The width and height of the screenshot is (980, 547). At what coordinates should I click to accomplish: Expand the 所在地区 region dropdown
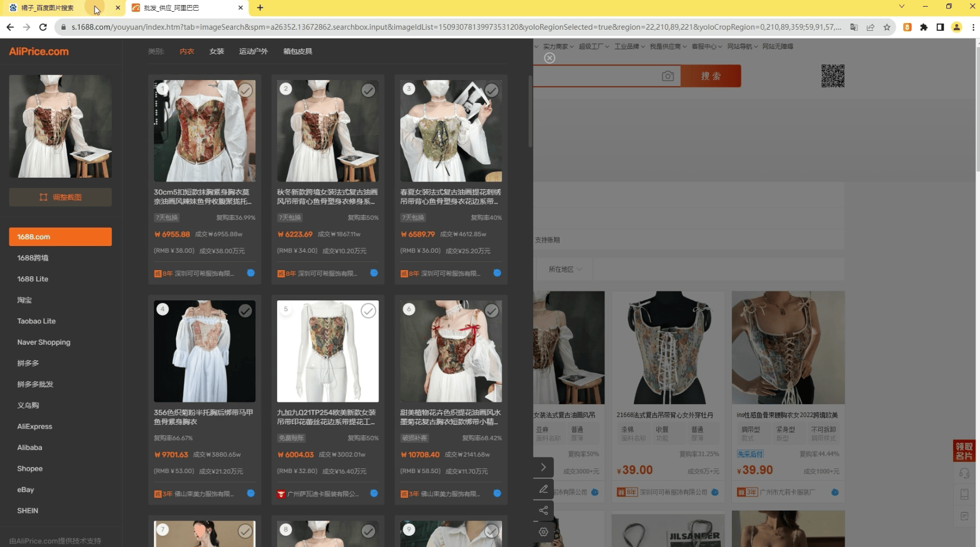(x=566, y=270)
